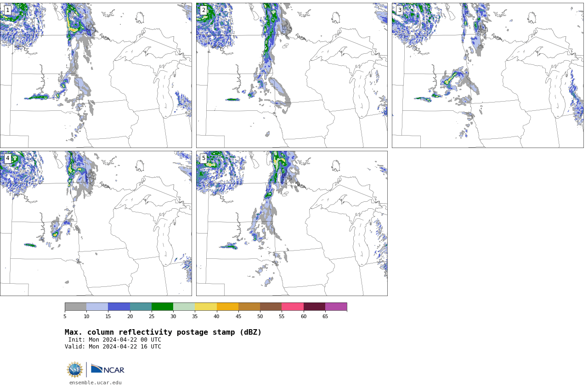Click the Init: Mon 2024-04-22 00 UTC line
588x388 pixels.
click(114, 340)
